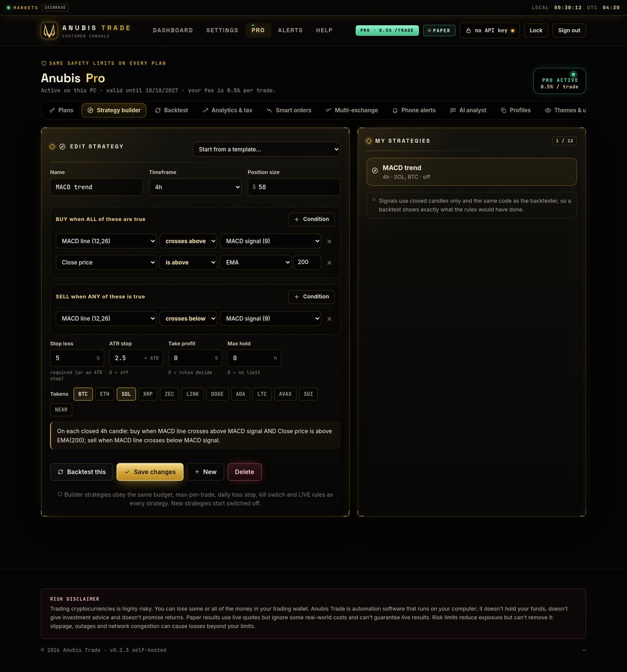Open the Start from a template dropdown
627x672 pixels.
[x=267, y=150]
